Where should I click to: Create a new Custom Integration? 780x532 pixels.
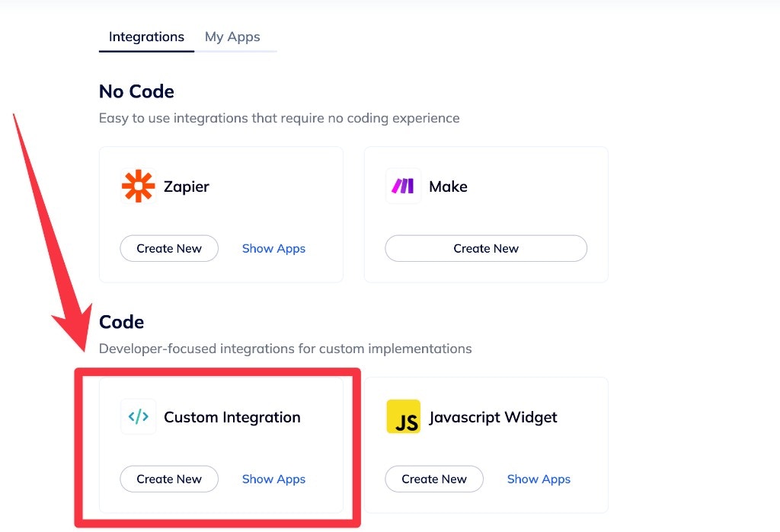169,479
